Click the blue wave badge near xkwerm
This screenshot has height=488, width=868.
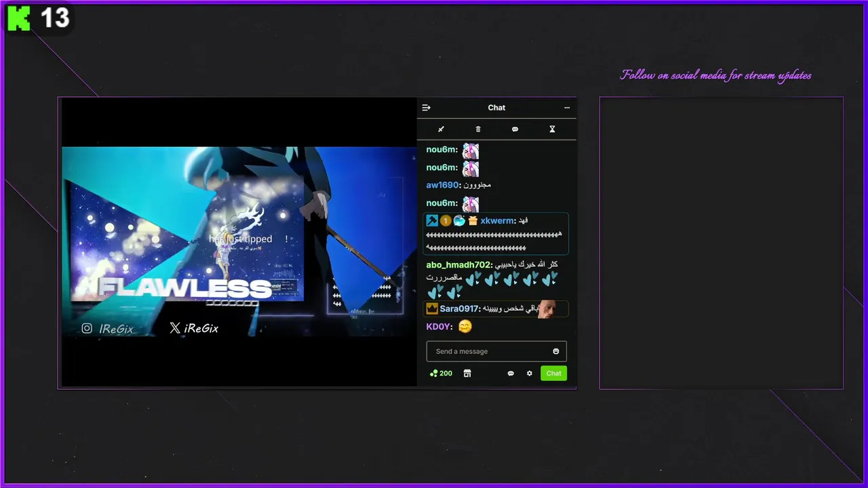(x=459, y=220)
